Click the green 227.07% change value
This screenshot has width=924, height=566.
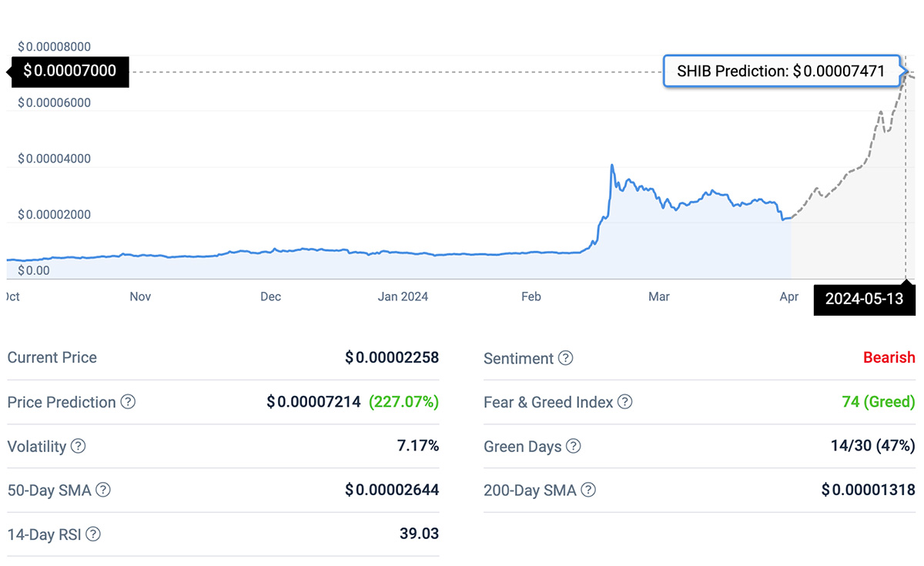tap(404, 402)
